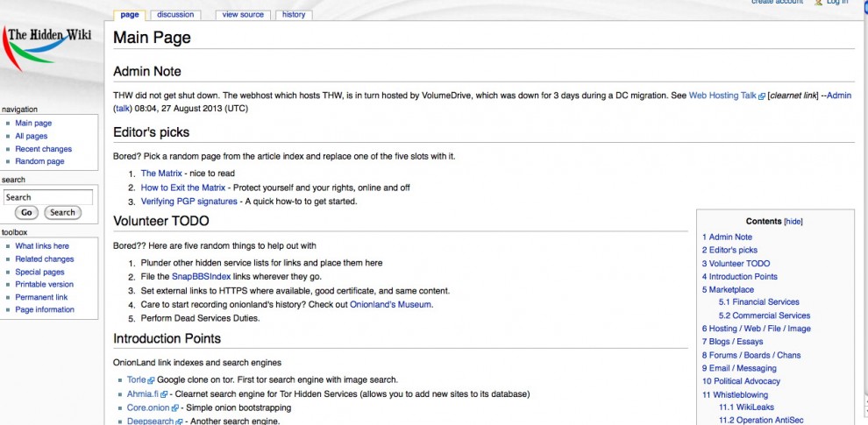Click the Go button
868x425 pixels.
click(x=26, y=212)
